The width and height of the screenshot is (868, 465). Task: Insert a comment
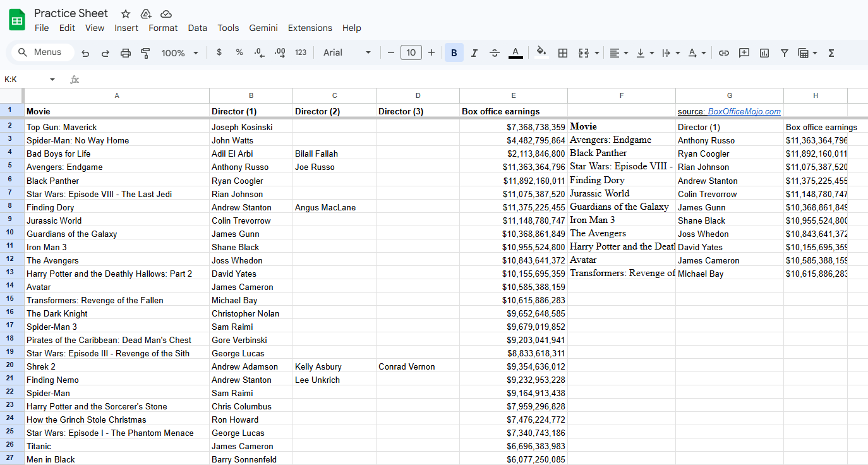pyautogui.click(x=744, y=52)
